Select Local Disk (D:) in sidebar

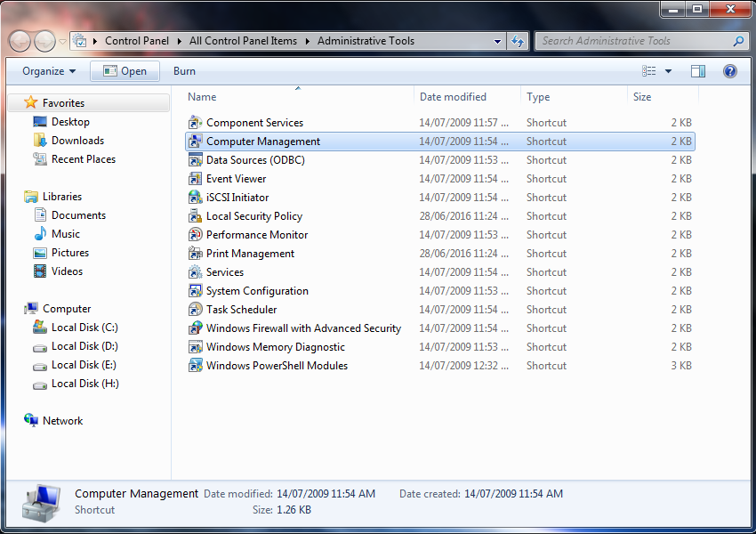pos(84,346)
